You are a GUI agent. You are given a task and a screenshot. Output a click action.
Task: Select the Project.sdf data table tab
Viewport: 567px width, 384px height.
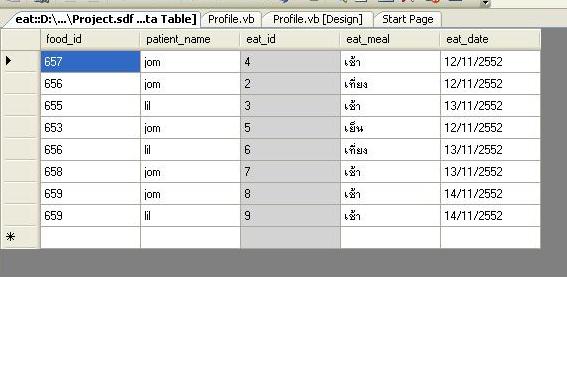106,19
